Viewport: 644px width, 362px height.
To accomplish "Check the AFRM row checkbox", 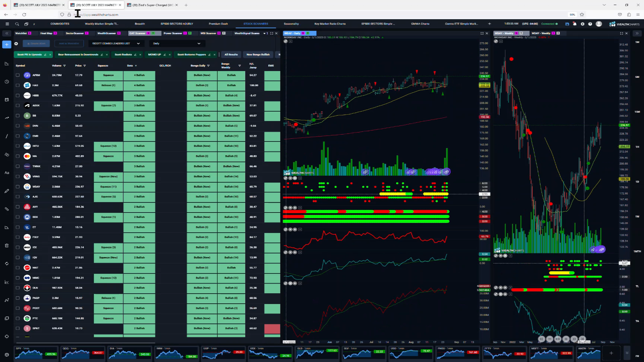I will [18, 75].
